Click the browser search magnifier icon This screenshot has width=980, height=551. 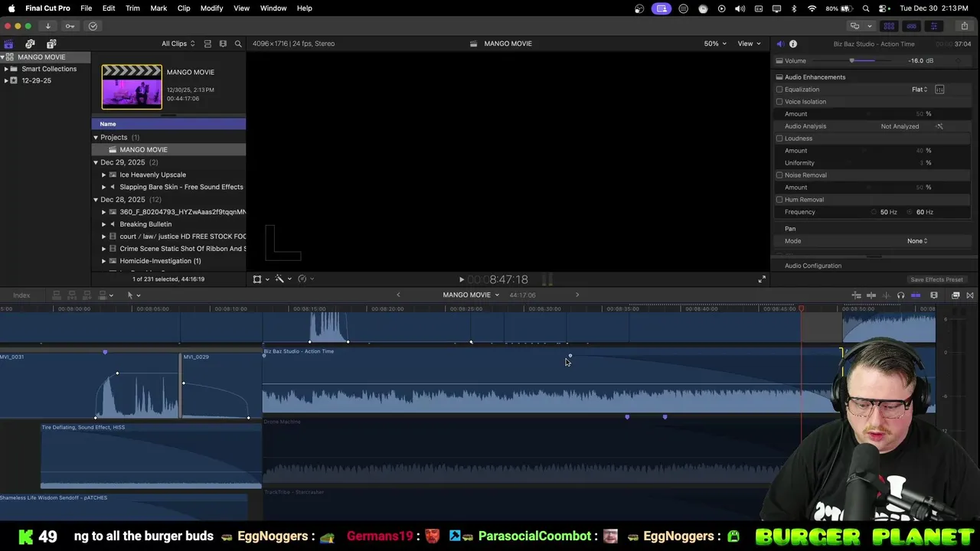coord(238,44)
